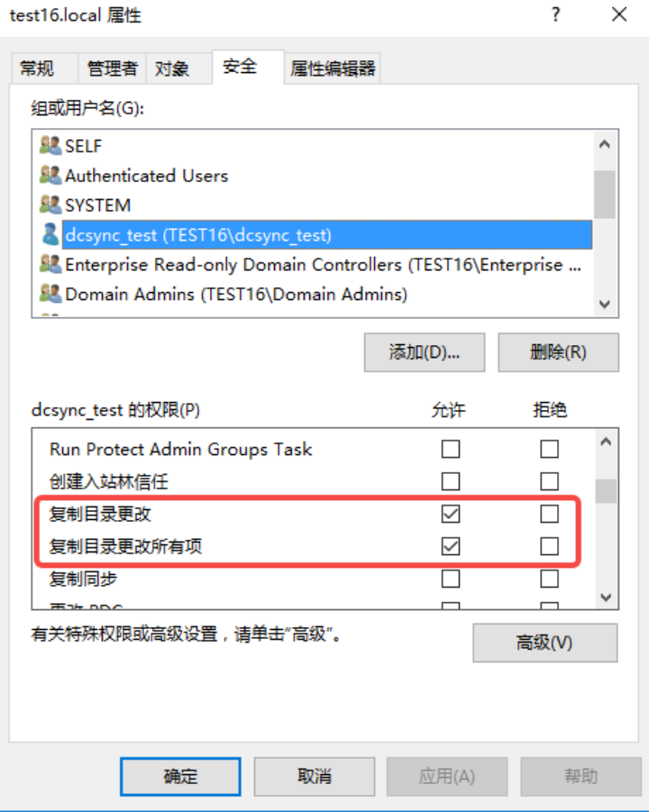Click the Domain Admins group icon
649x812 pixels.
click(50, 294)
